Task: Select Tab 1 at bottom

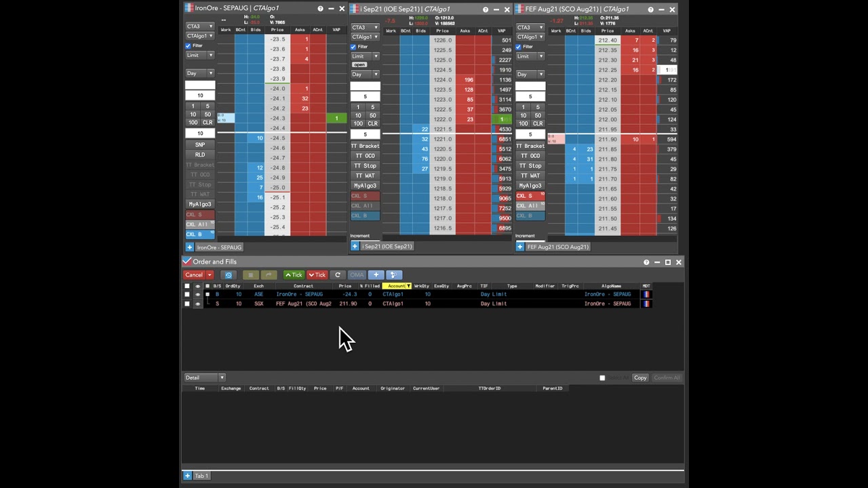Action: point(201,476)
